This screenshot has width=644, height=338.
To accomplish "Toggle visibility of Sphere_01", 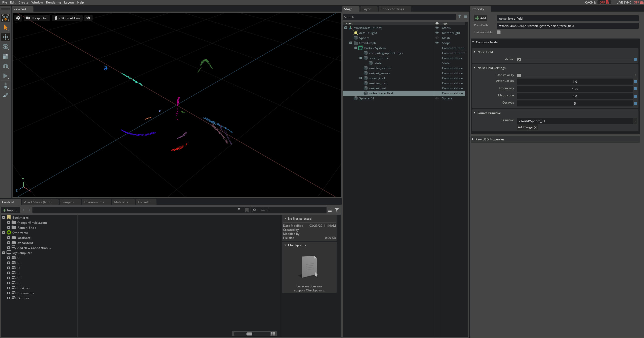I will [437, 98].
